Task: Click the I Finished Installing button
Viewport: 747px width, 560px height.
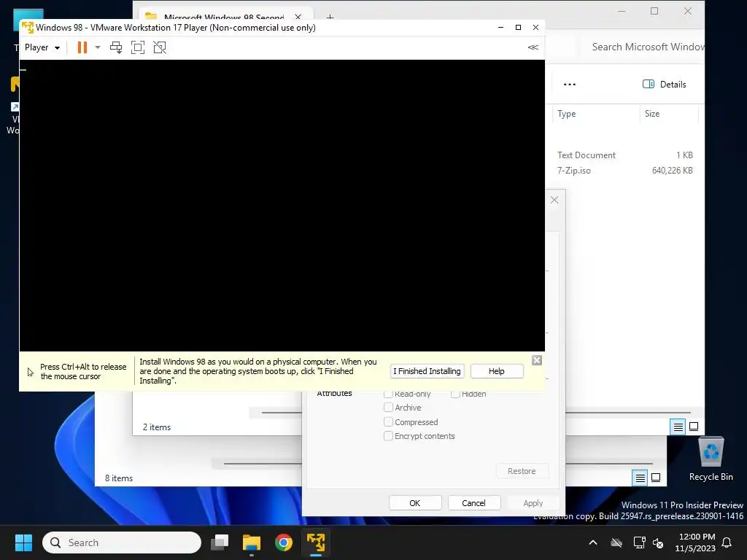Action: pyautogui.click(x=427, y=371)
